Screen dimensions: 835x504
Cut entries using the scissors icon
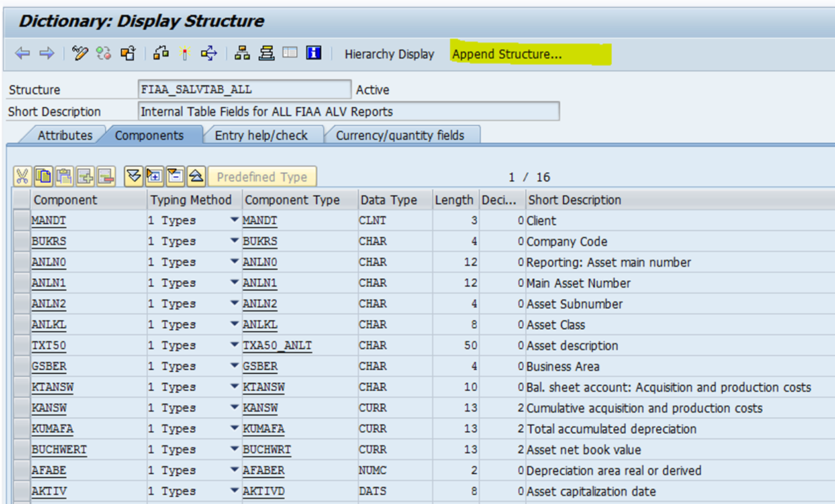click(x=23, y=176)
